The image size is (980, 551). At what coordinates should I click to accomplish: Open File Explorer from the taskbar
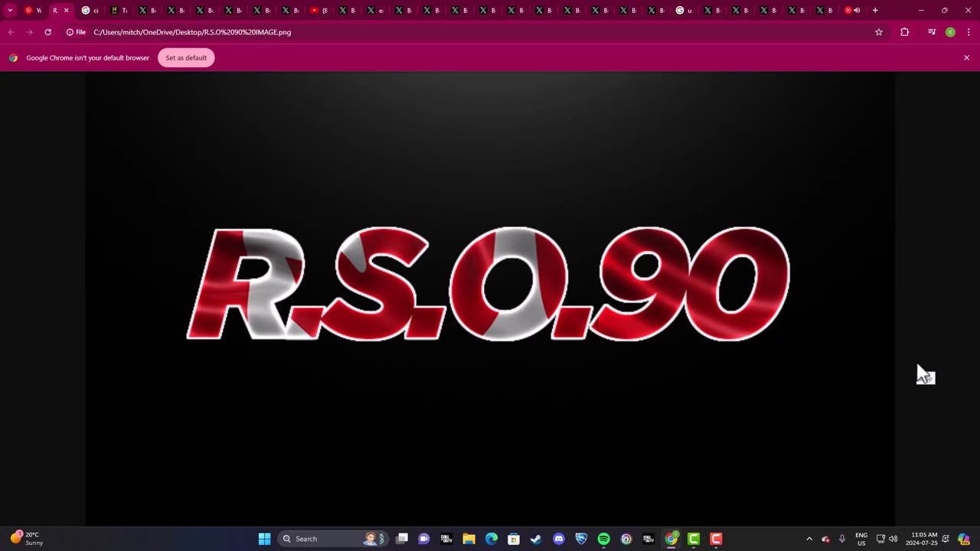point(469,539)
